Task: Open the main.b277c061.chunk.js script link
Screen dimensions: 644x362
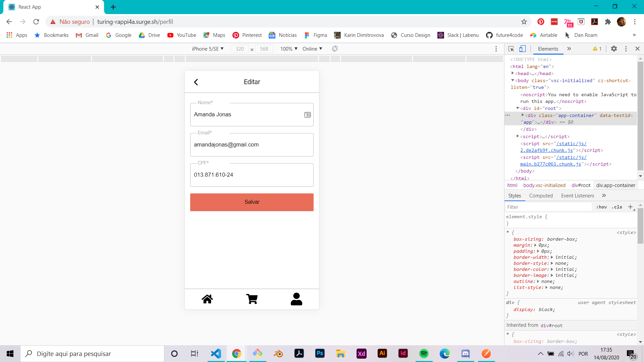Action: [x=550, y=164]
